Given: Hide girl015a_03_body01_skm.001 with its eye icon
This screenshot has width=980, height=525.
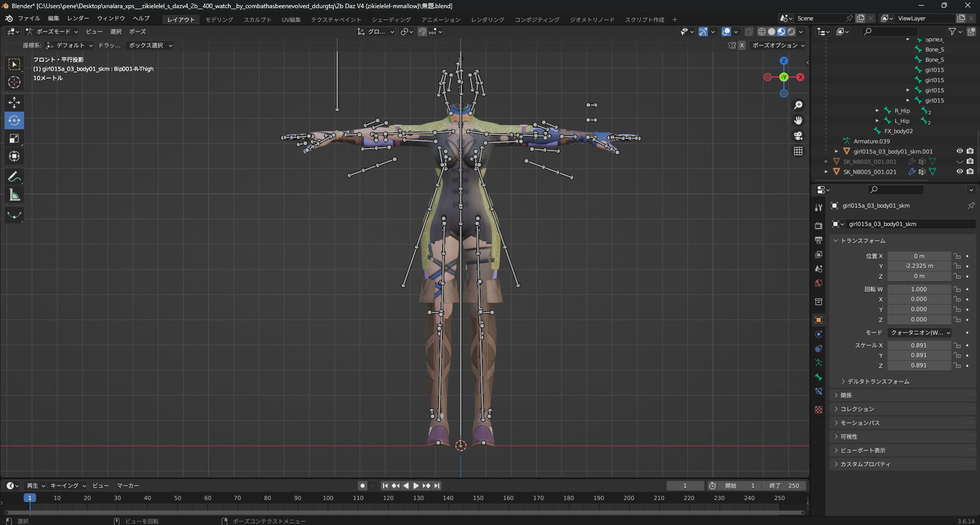Looking at the screenshot, I should click(960, 152).
